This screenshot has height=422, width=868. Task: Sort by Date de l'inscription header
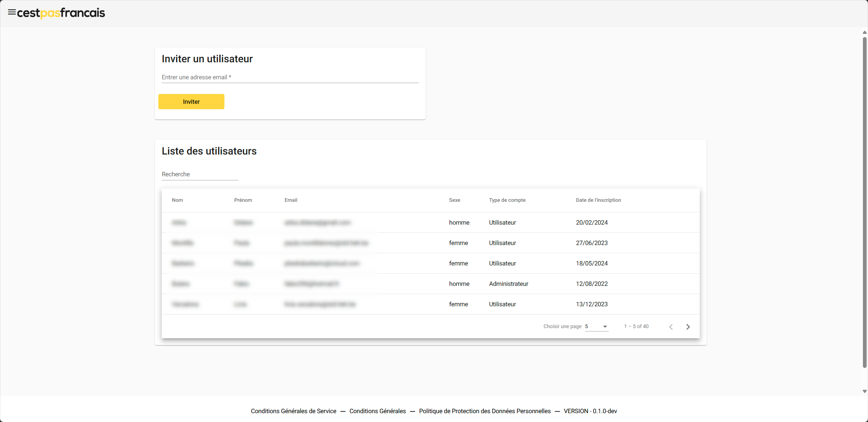click(599, 200)
